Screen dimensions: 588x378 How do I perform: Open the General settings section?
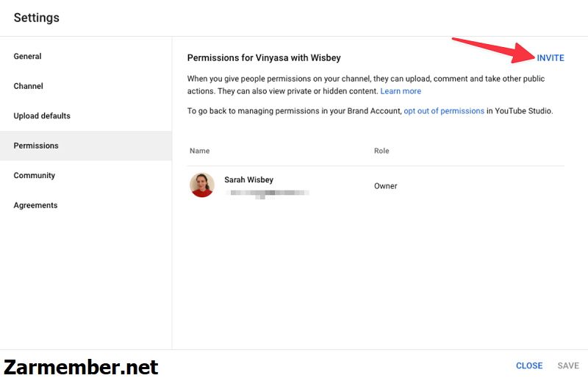[x=86, y=57]
